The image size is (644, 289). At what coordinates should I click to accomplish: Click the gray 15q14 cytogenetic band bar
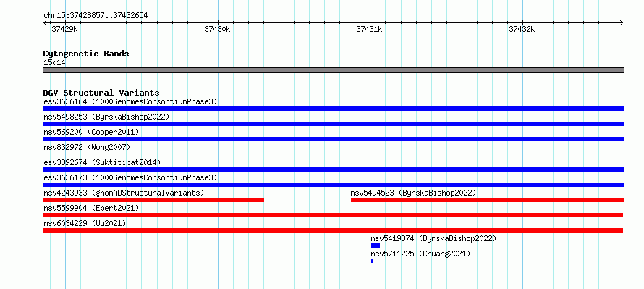point(333,70)
